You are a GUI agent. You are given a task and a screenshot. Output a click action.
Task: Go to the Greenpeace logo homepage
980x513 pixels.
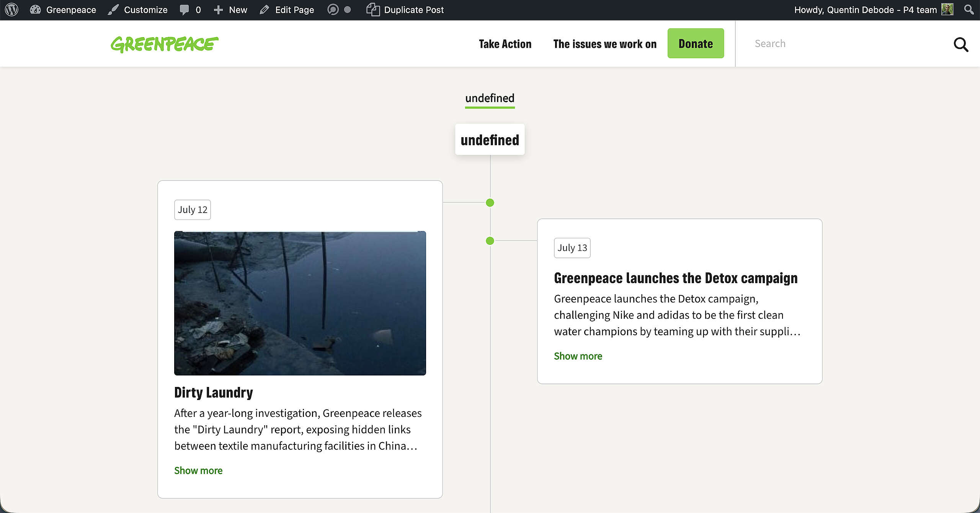(165, 44)
